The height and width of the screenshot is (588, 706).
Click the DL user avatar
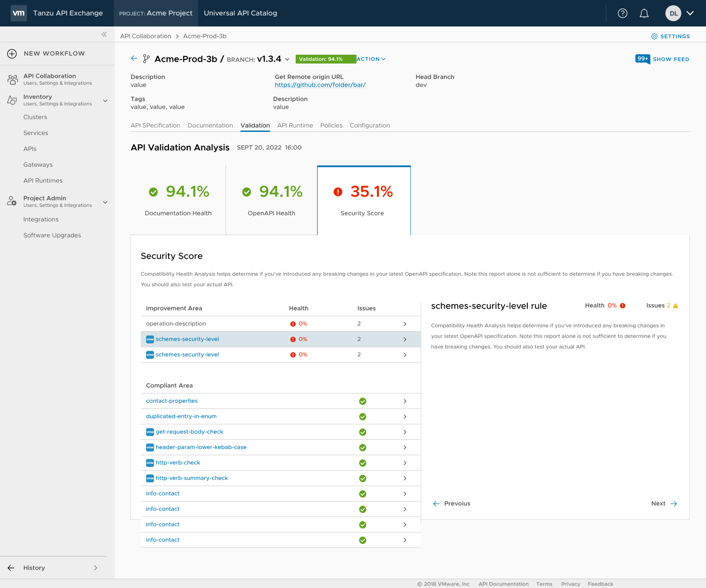[x=673, y=13]
